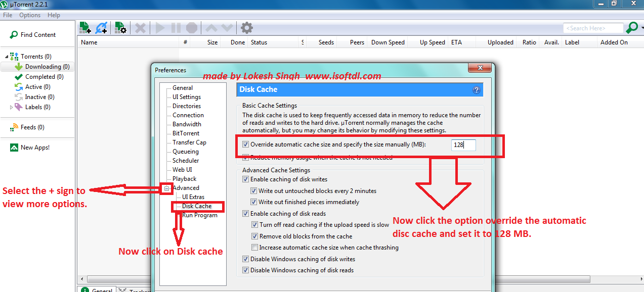The height and width of the screenshot is (292, 644).
Task: Click the Find Content magnifier icon
Action: point(14,35)
